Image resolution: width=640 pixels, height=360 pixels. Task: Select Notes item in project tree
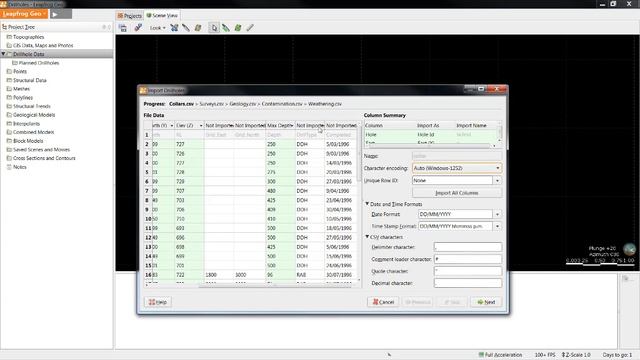pyautogui.click(x=20, y=167)
